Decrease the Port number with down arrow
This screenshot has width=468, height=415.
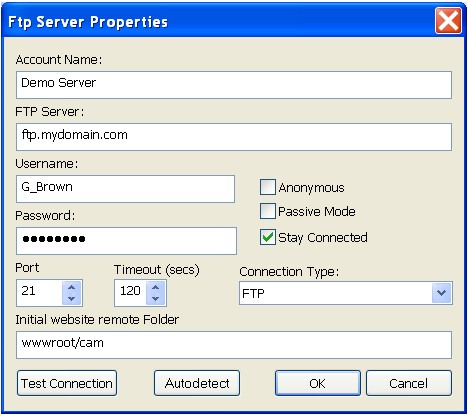[x=72, y=299]
